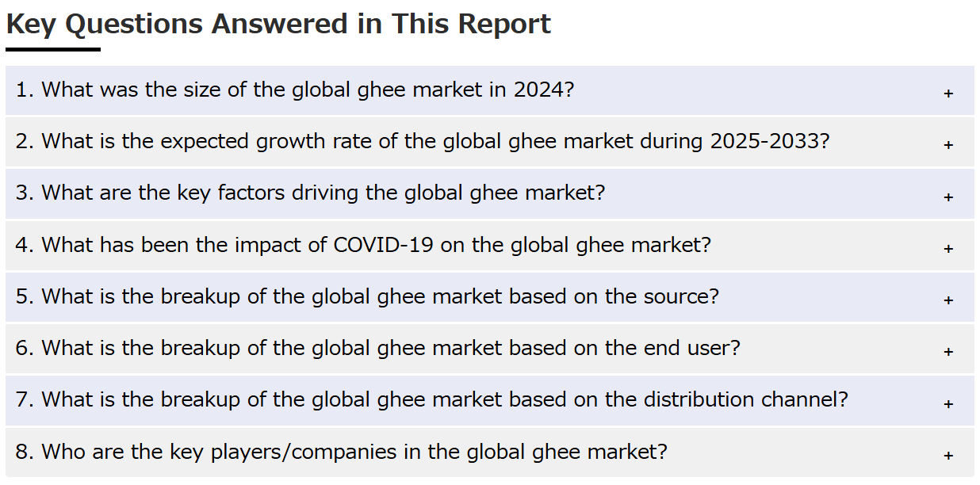Open question 3 about key factors driving the market

[490, 193]
